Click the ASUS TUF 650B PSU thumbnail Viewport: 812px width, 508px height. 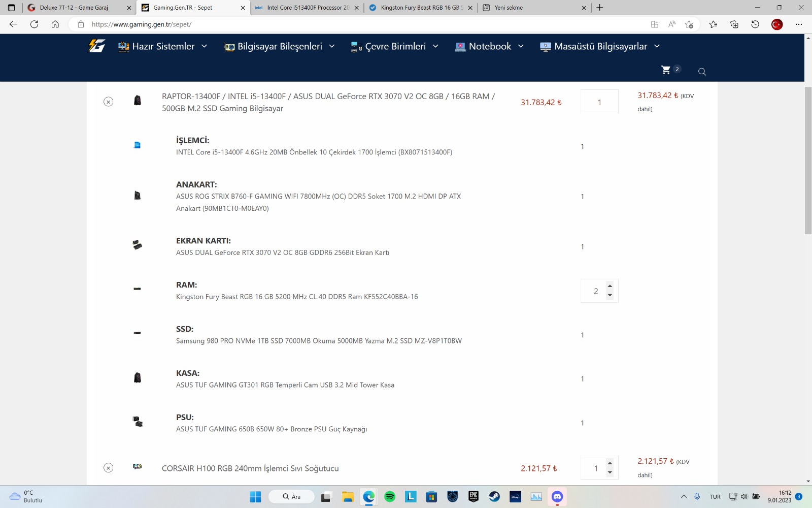tap(138, 422)
